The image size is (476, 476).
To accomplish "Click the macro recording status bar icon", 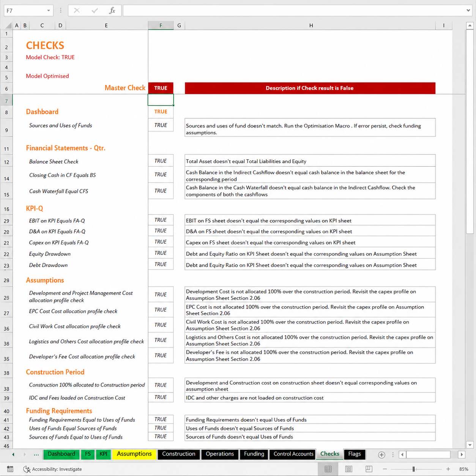I will pos(10,469).
